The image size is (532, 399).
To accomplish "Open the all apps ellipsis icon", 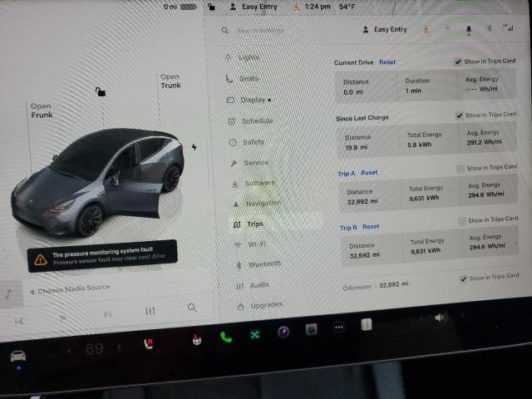I will tap(339, 327).
